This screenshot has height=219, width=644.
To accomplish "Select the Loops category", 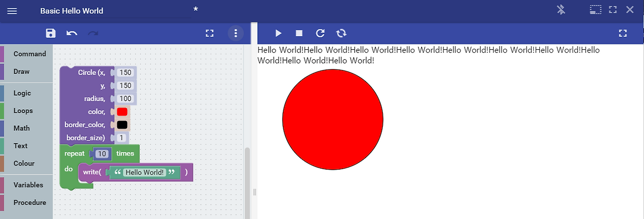I will pyautogui.click(x=23, y=111).
